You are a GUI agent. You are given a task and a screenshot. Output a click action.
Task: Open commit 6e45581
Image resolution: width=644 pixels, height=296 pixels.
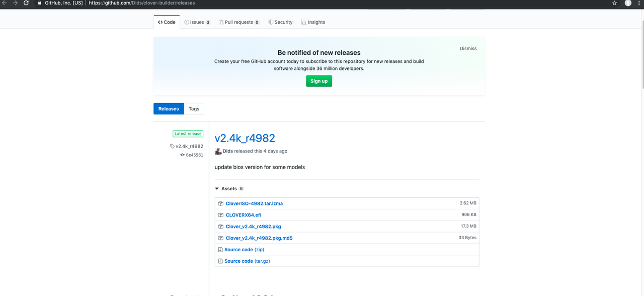tap(195, 155)
